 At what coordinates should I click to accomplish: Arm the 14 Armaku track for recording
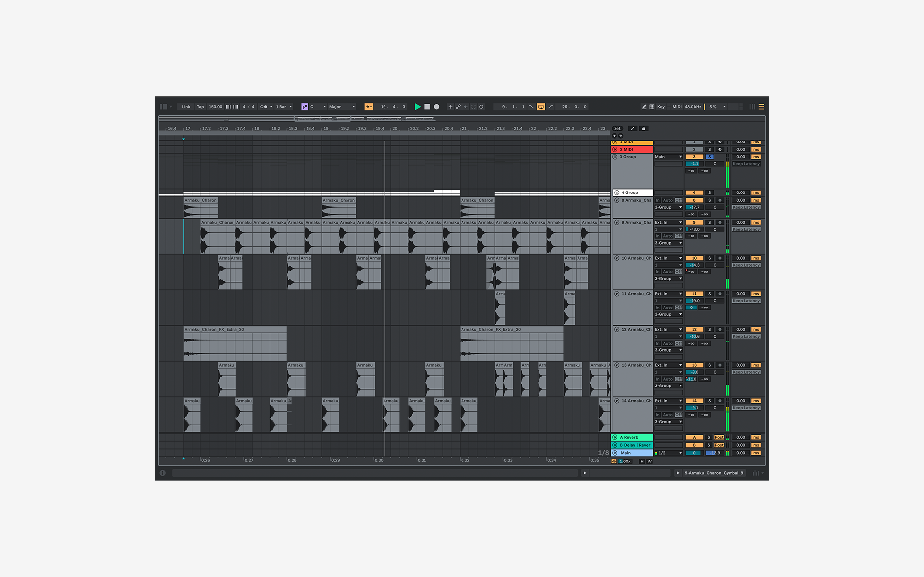coord(720,401)
